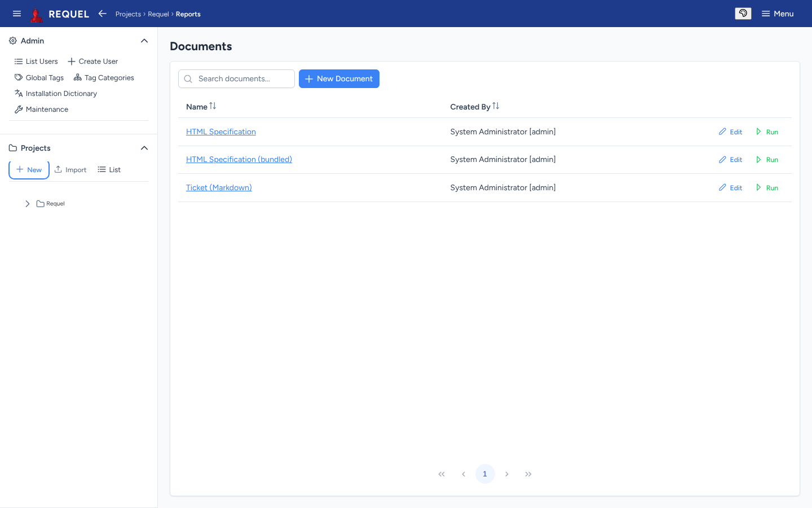The height and width of the screenshot is (508, 812).
Task: Go to Global Tags
Action: point(39,78)
